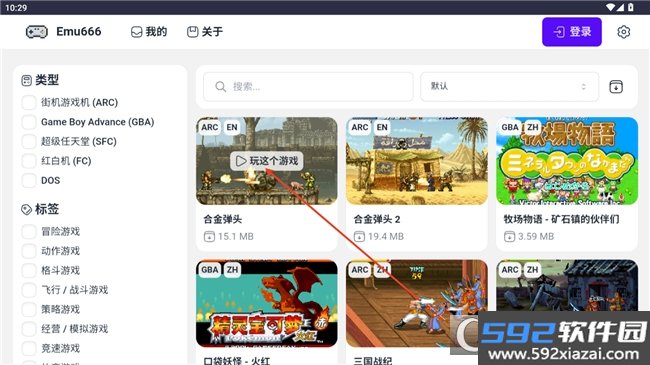Click the 标签 tag icon

click(26, 209)
